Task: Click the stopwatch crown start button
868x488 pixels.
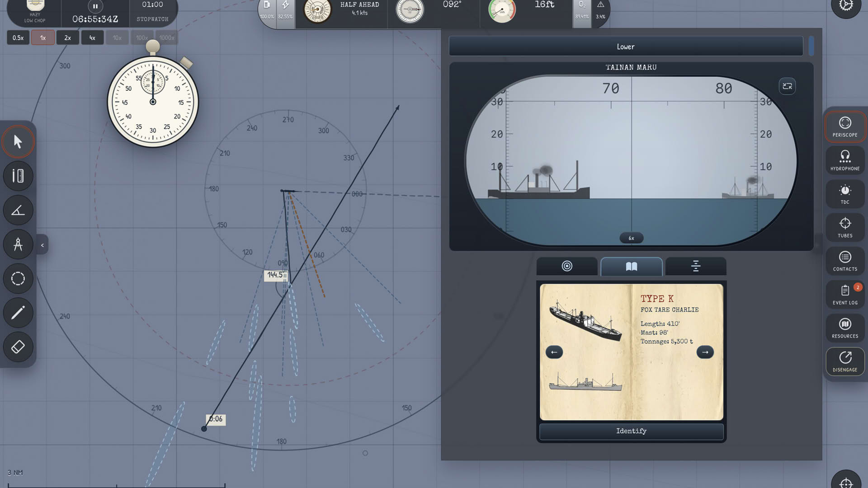Action: point(153,46)
